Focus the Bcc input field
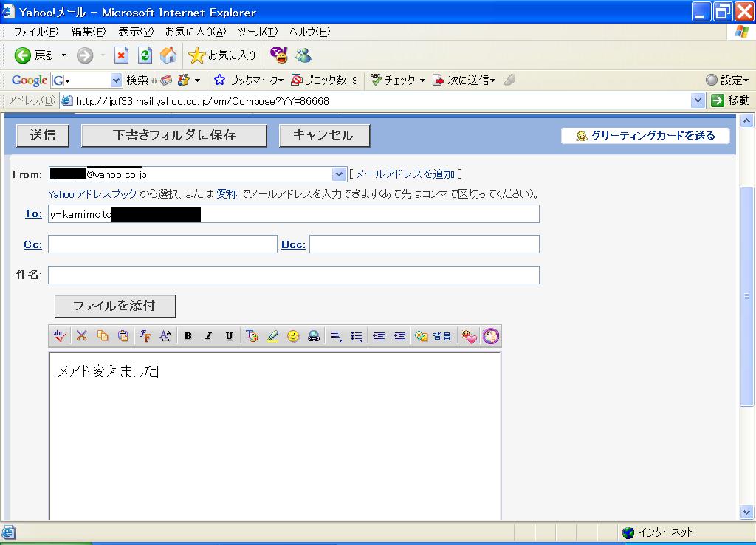This screenshot has width=756, height=545. click(x=425, y=244)
